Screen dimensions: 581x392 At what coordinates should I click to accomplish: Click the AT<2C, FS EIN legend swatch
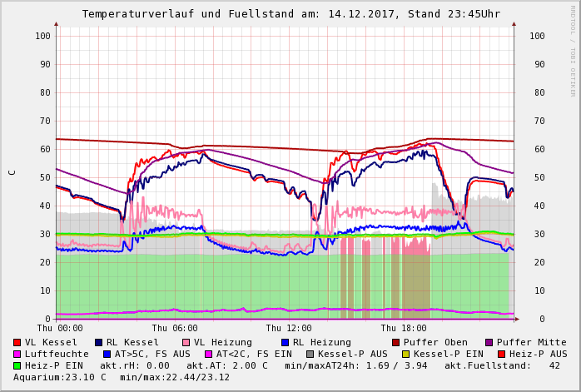tap(210, 354)
